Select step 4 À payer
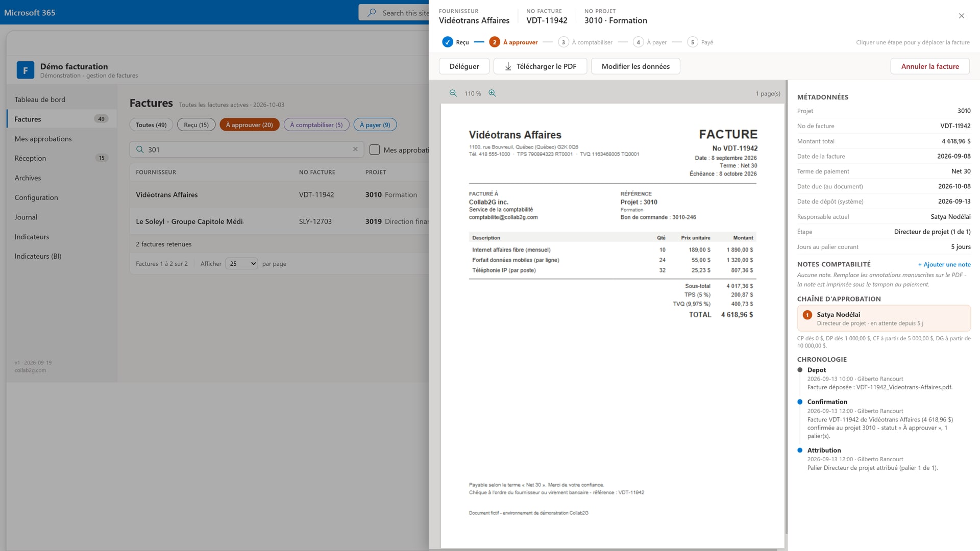Viewport: 980px width, 551px height. point(650,42)
